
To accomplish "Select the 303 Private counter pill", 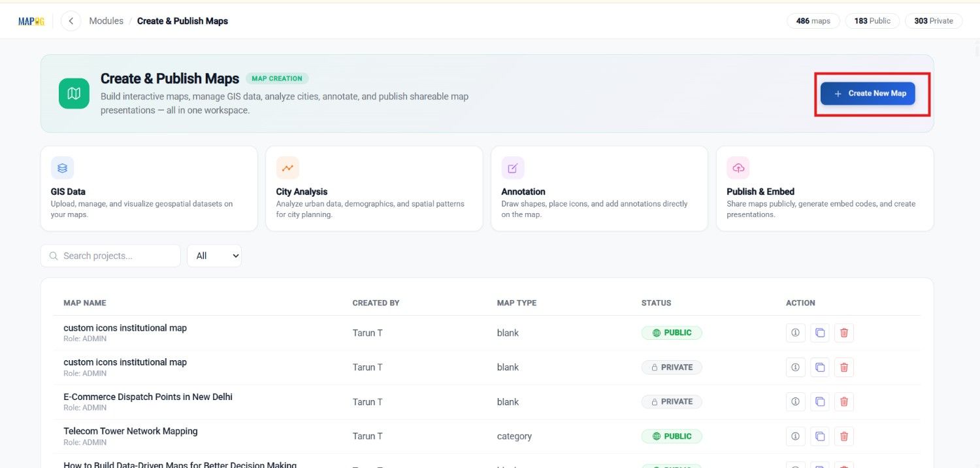I will [934, 21].
